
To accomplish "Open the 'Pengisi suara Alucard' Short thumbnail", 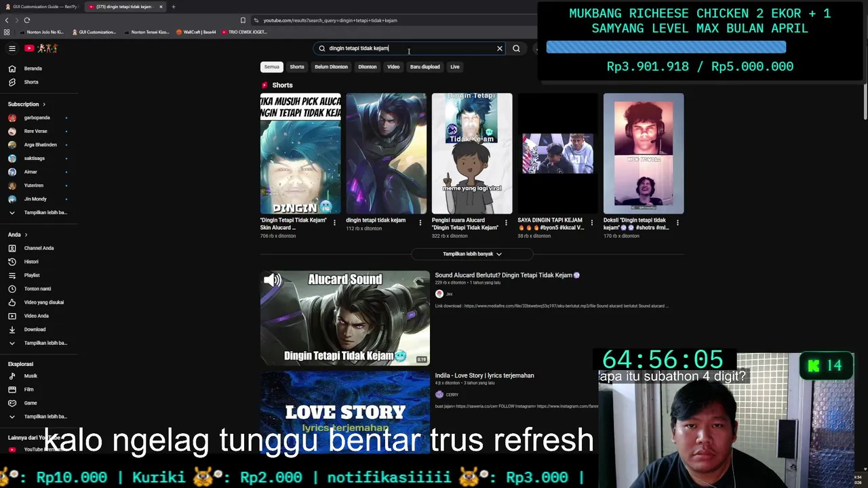I will click(x=472, y=153).
